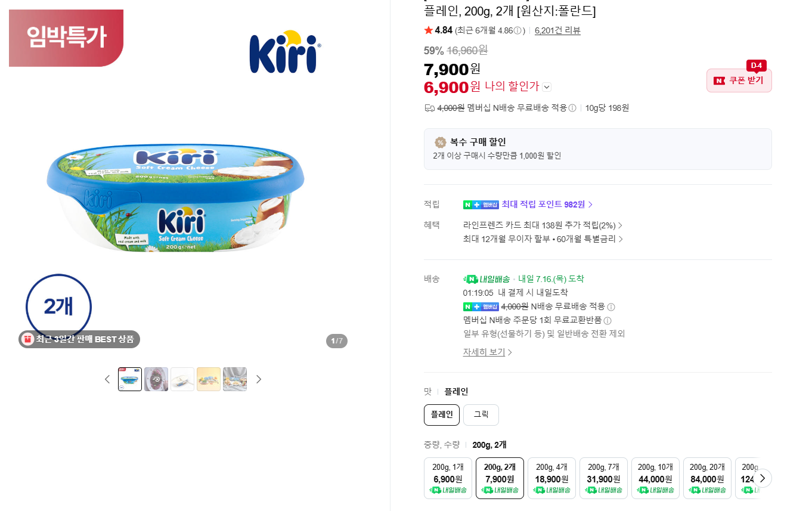Click the info icon next to 최근 6개월 rating

tap(518, 30)
